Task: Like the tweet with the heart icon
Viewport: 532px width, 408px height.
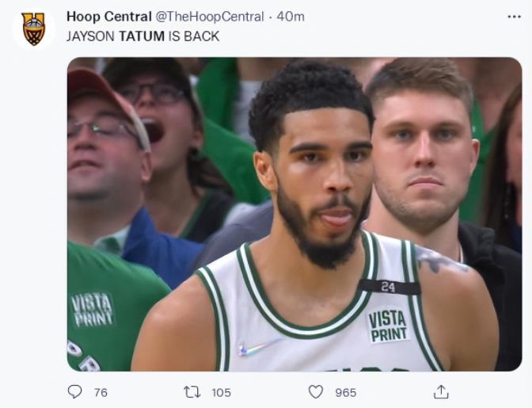Action: click(316, 391)
